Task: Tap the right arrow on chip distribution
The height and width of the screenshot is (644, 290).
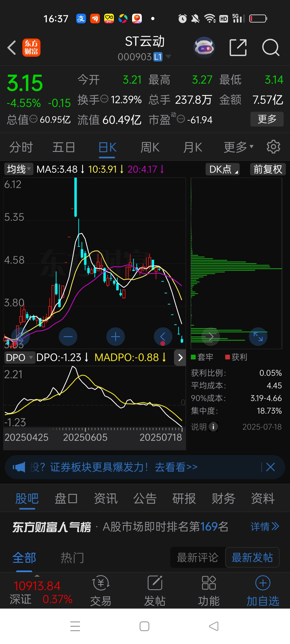Action: pyautogui.click(x=211, y=336)
